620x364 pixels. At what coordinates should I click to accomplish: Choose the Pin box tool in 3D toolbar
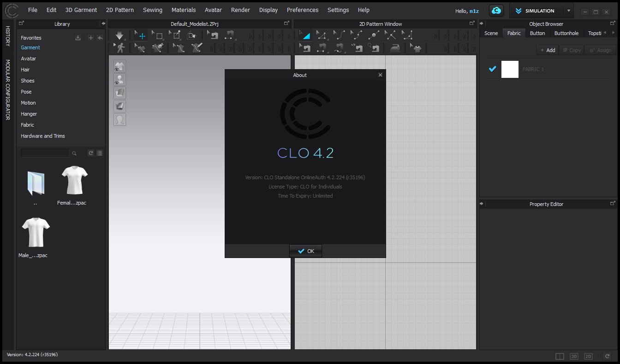pos(175,35)
